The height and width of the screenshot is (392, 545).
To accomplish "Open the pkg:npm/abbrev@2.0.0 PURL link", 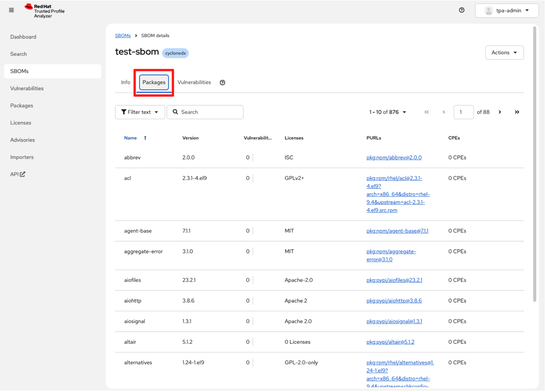I will [394, 158].
